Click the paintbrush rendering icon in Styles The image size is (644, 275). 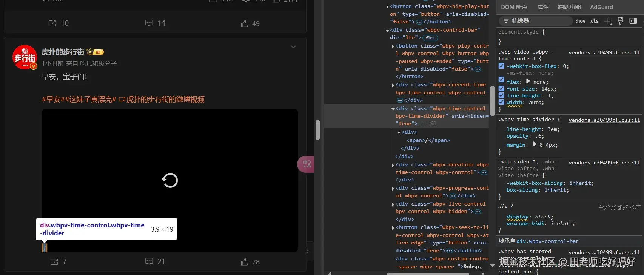620,21
